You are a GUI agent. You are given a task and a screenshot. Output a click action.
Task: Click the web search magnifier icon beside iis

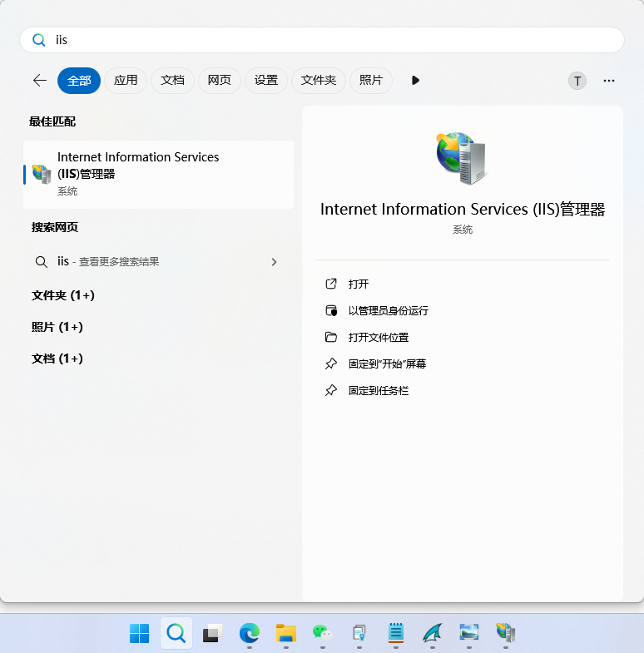coord(42,262)
